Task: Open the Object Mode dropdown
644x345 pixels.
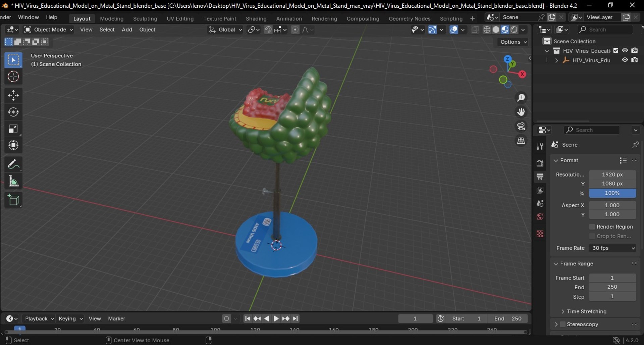Action: tap(49, 30)
